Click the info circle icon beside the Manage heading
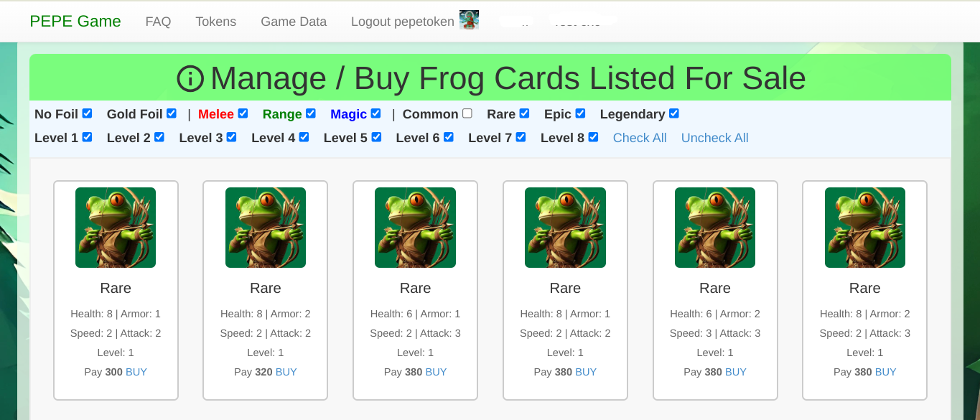This screenshot has height=420, width=980. click(190, 79)
